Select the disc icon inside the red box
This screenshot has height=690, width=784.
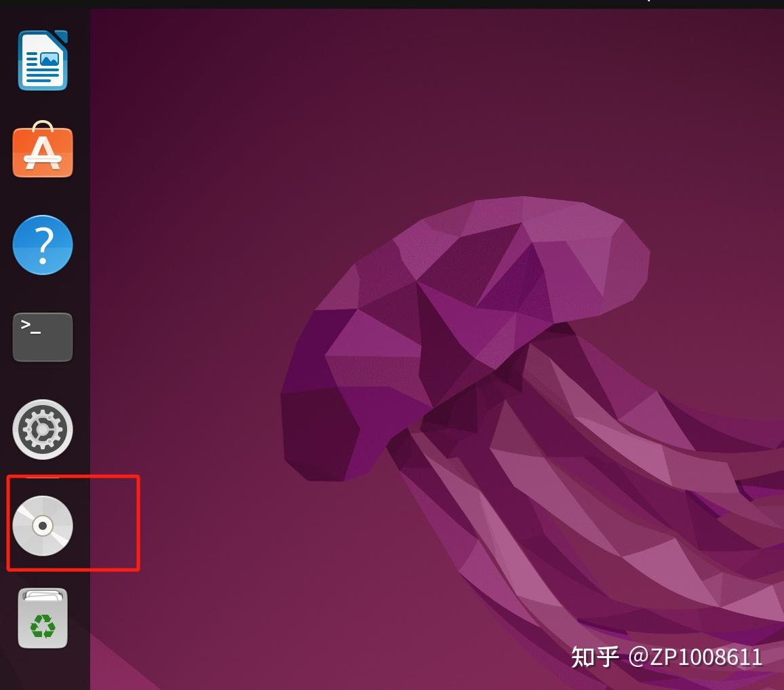pos(42,526)
